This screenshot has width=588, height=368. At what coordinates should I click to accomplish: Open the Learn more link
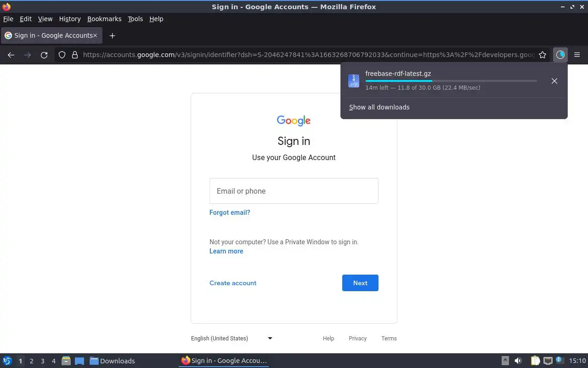click(226, 251)
